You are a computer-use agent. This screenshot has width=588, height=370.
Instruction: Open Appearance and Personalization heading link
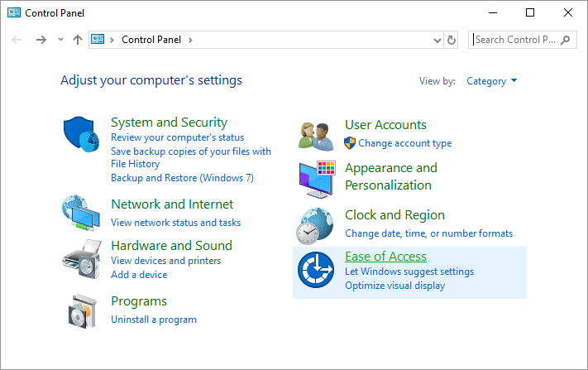pyautogui.click(x=391, y=176)
